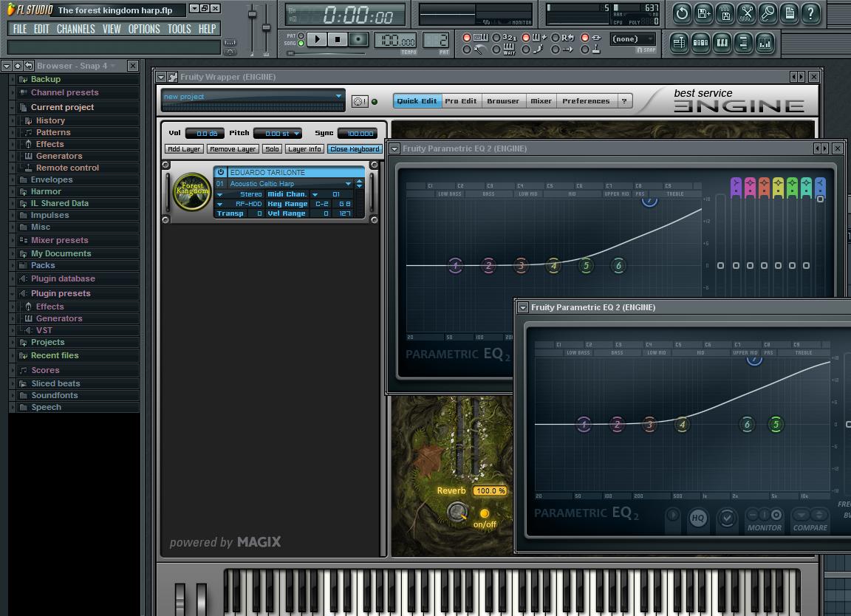Image resolution: width=851 pixels, height=616 pixels.
Task: Click band 5 token in front Parametric EQ
Action: 776,425
